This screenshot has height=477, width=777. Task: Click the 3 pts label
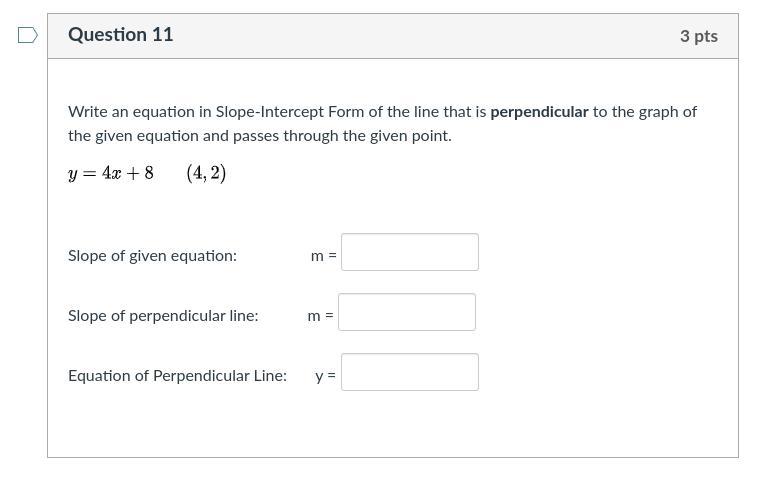coord(699,36)
